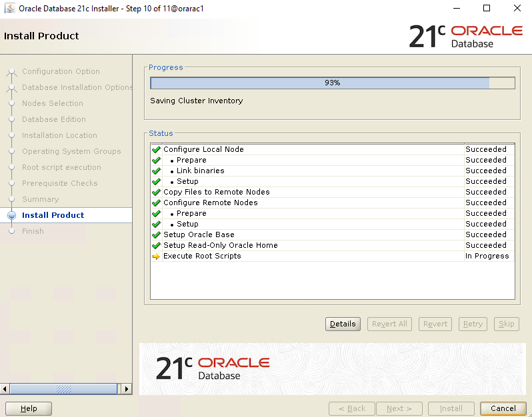Click the Next navigation button
Viewport: 532px width, 417px height.
pyautogui.click(x=399, y=408)
